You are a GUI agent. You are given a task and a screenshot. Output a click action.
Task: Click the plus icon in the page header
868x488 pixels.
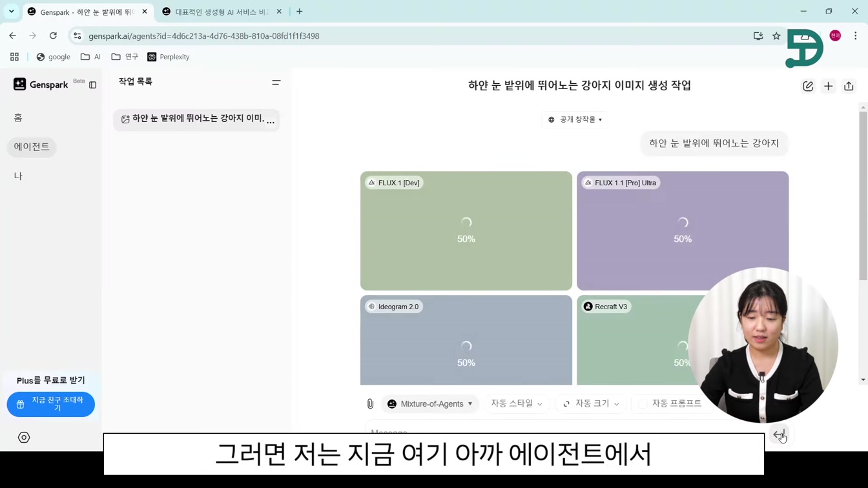pyautogui.click(x=829, y=86)
